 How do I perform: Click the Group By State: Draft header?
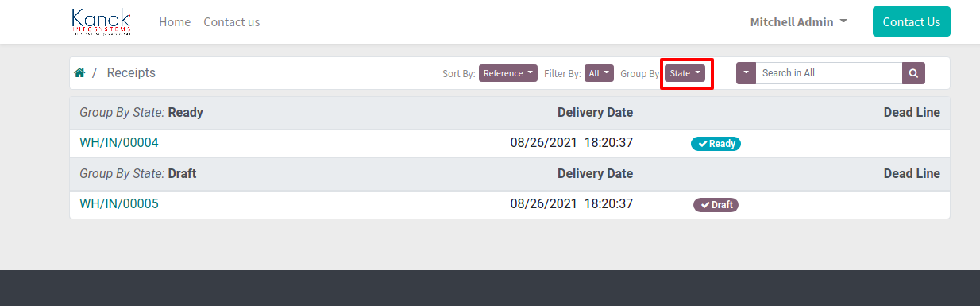(138, 173)
